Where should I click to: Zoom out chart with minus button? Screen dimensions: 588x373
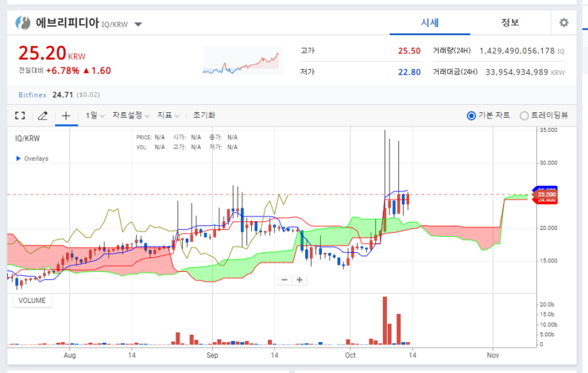pyautogui.click(x=284, y=280)
